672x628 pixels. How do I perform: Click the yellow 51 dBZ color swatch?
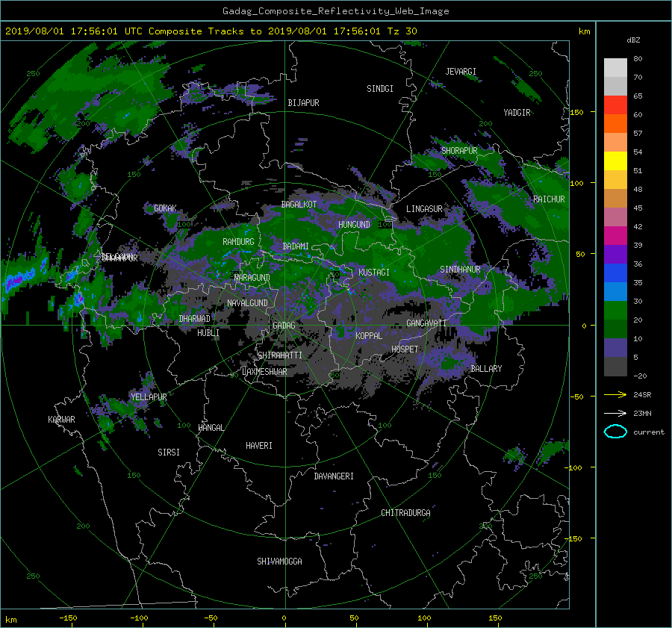click(615, 161)
